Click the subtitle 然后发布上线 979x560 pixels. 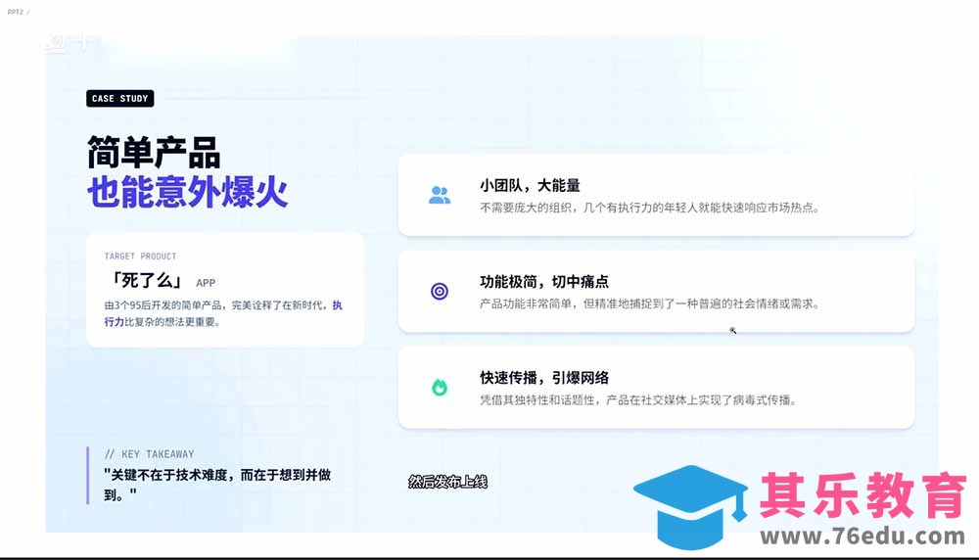[447, 482]
